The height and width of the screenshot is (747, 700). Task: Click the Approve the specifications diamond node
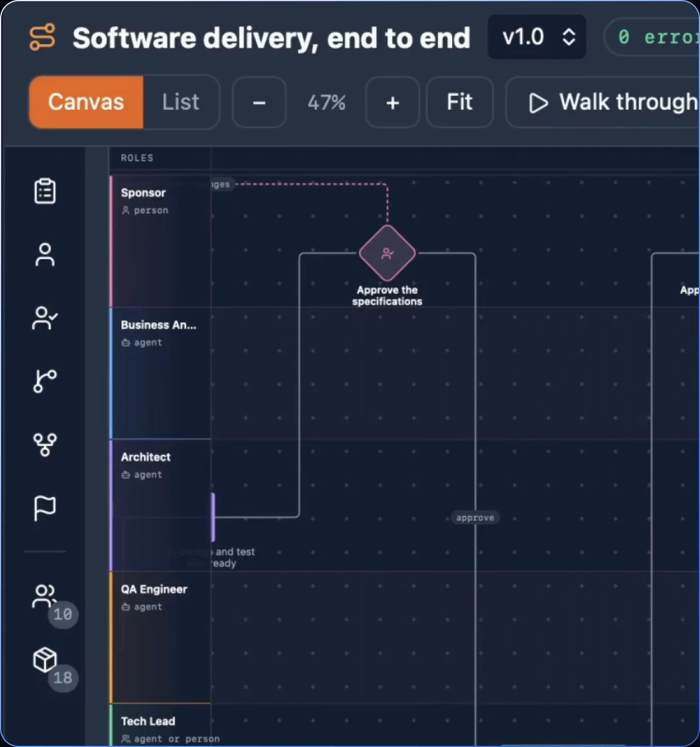(x=387, y=253)
